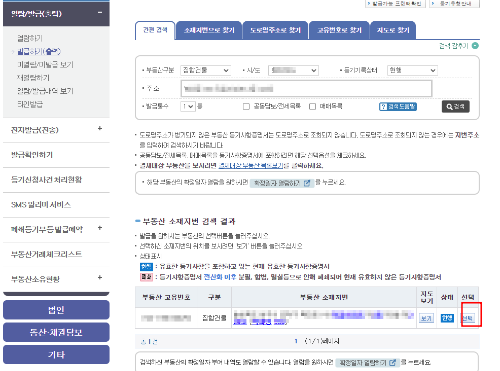The width and height of the screenshot is (500, 371).
Task: Check the 매매목록 checkbox
Action: [312, 107]
